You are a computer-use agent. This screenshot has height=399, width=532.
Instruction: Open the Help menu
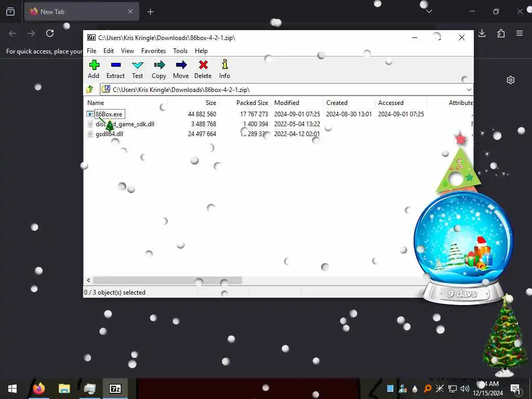(x=201, y=51)
